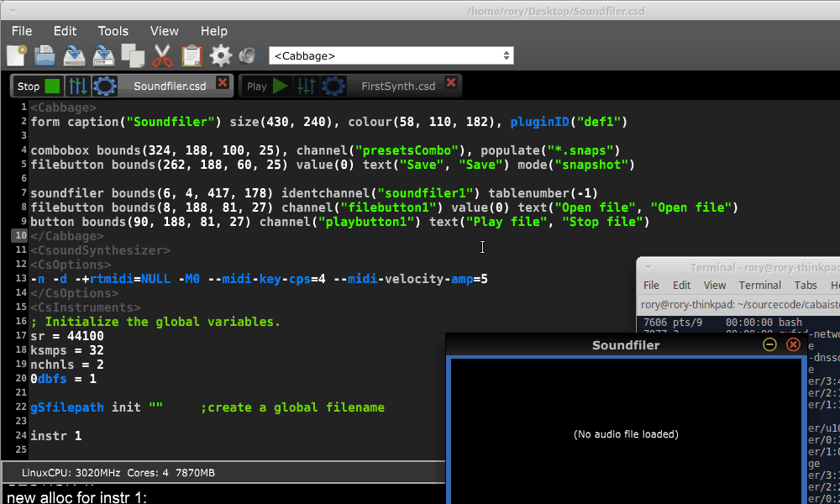The width and height of the screenshot is (840, 504).
Task: Close the FirstSynth.csd tab
Action: coord(451,82)
